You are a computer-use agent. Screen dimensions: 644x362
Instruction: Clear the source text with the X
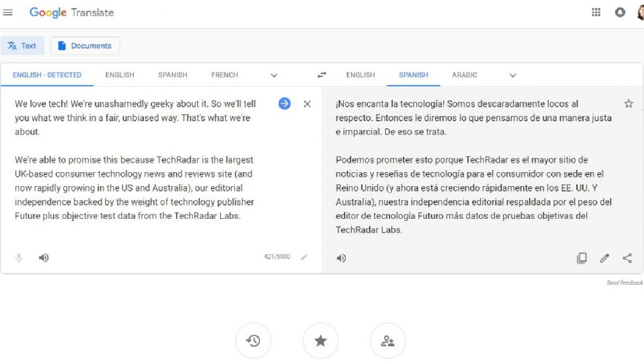pos(307,104)
